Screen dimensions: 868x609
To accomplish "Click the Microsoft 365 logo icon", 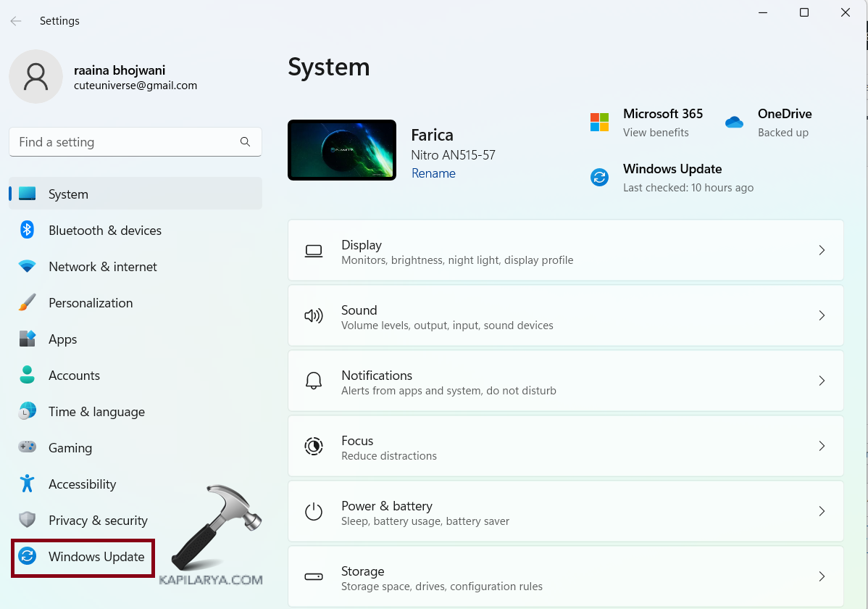I will [x=599, y=123].
